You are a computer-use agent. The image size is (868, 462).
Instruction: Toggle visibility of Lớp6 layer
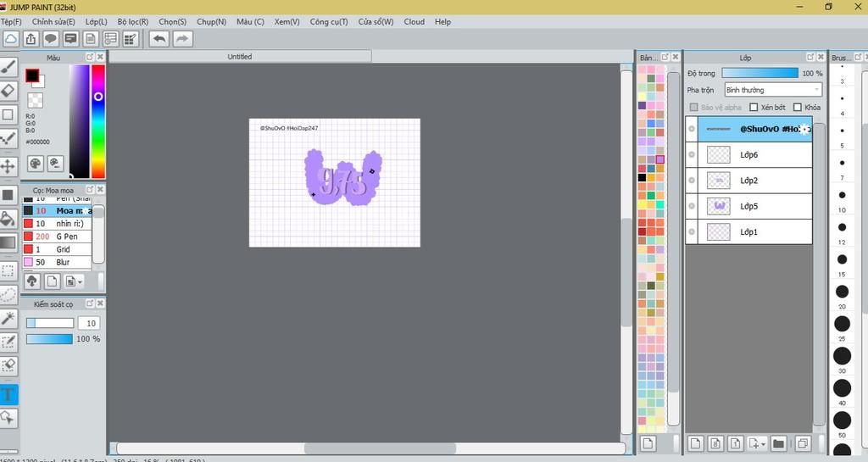692,154
